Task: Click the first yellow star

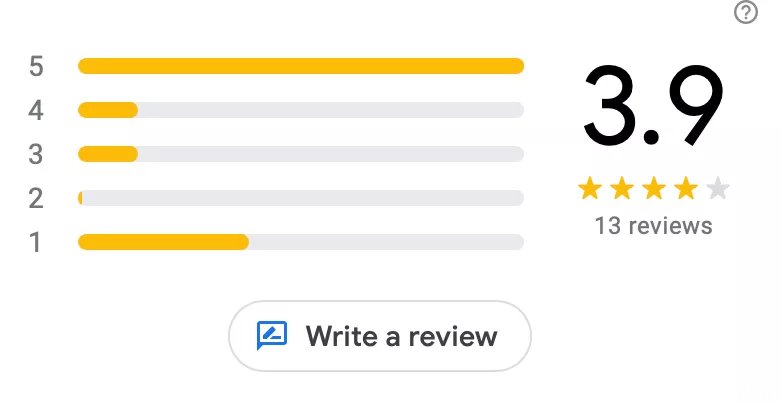Action: coord(589,189)
